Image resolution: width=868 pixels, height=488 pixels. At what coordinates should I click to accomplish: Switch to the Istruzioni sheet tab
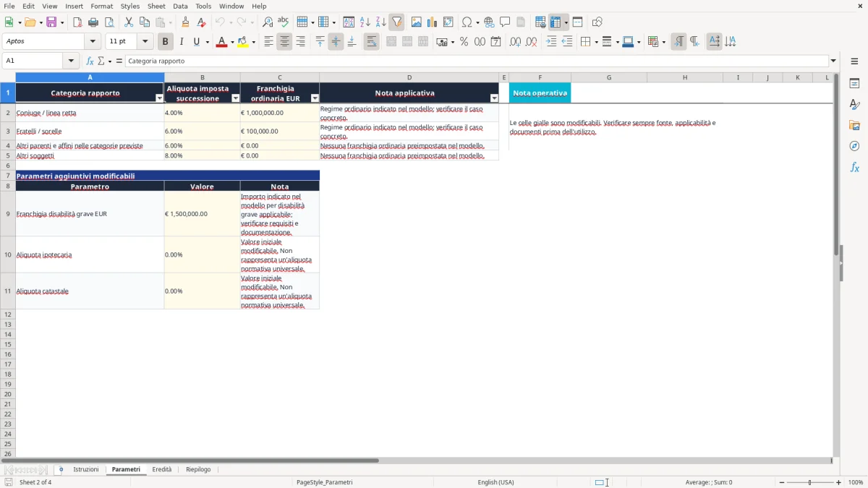86,470
